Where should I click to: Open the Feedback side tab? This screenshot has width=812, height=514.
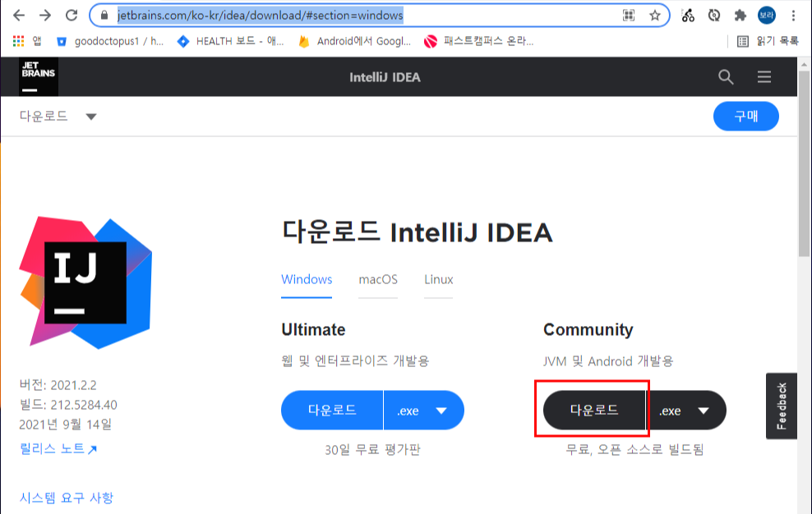tap(782, 406)
